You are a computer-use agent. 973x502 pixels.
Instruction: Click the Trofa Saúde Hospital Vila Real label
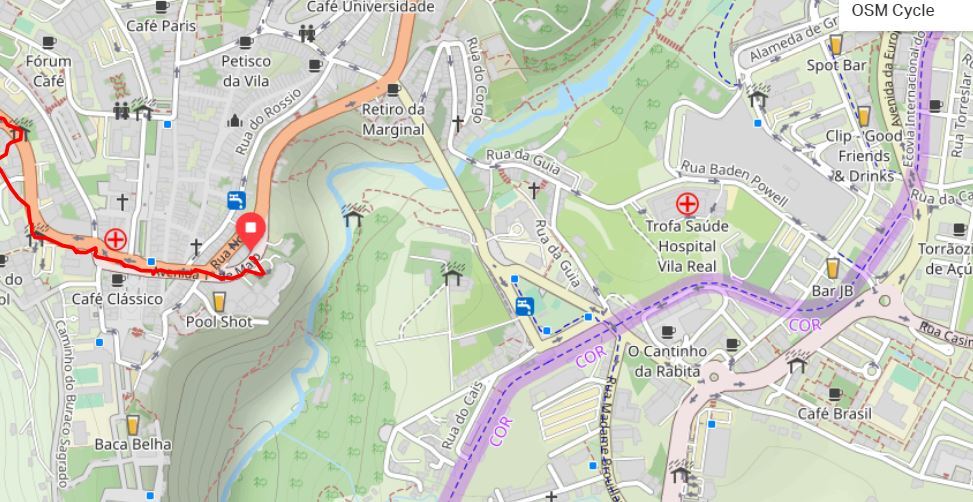click(x=686, y=246)
